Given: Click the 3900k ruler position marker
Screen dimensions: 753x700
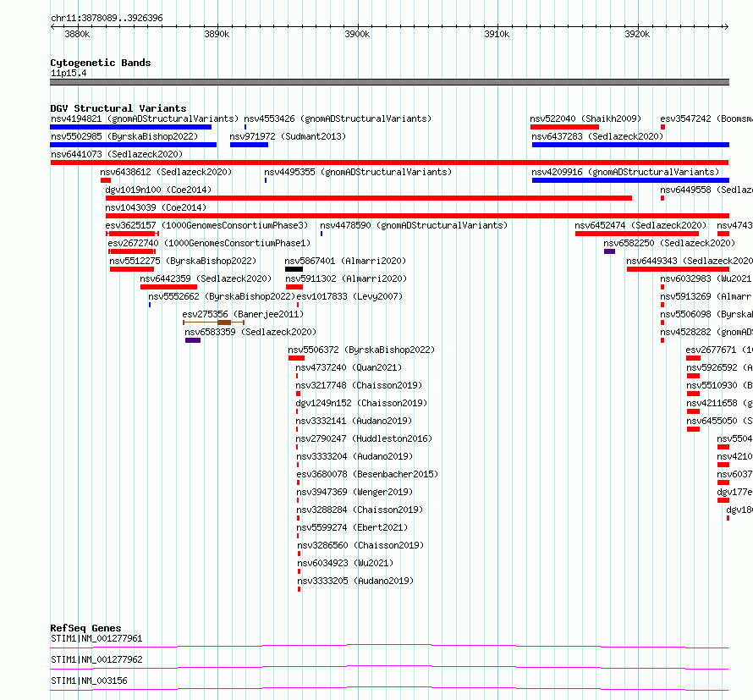Looking at the screenshot, I should pyautogui.click(x=357, y=34).
